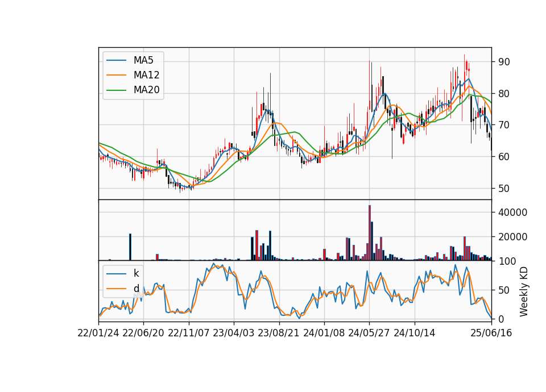
Task: Click the green MA20 legend line sample
Action: tap(116, 90)
